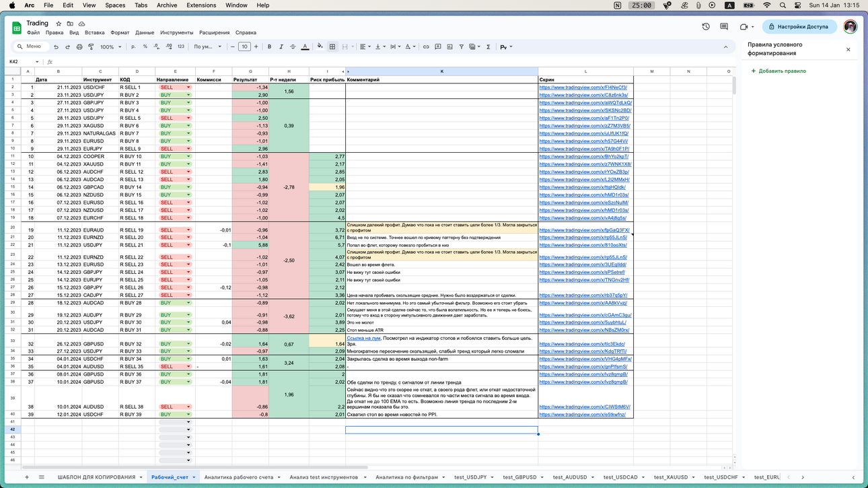
Task: Open horizontal align dropdown
Action: point(364,47)
